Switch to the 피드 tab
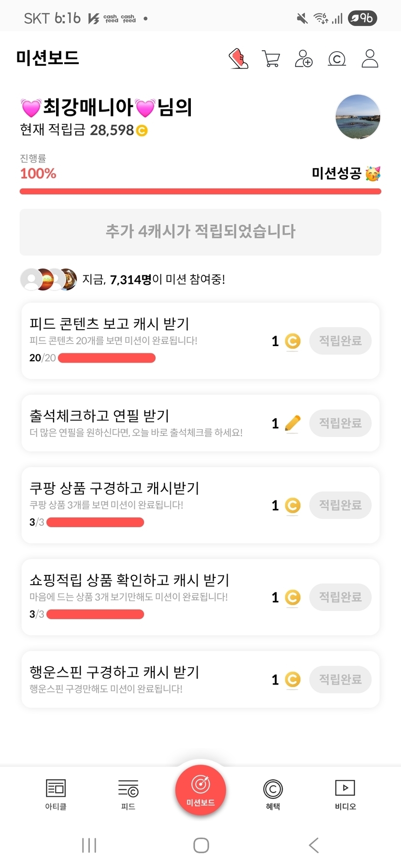 [128, 794]
